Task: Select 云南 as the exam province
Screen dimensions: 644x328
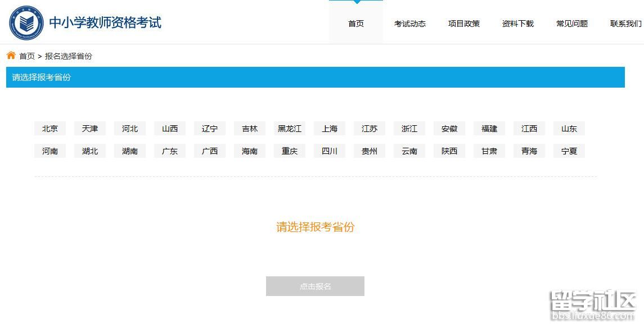Action: click(x=409, y=151)
